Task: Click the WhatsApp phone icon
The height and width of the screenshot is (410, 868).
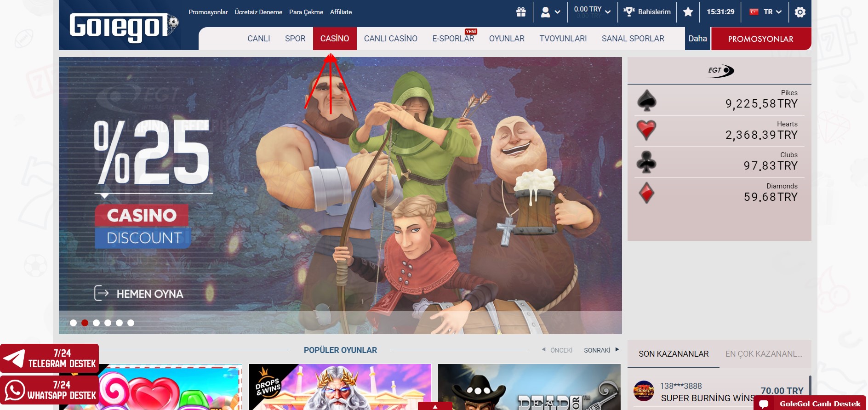Action: [x=15, y=390]
